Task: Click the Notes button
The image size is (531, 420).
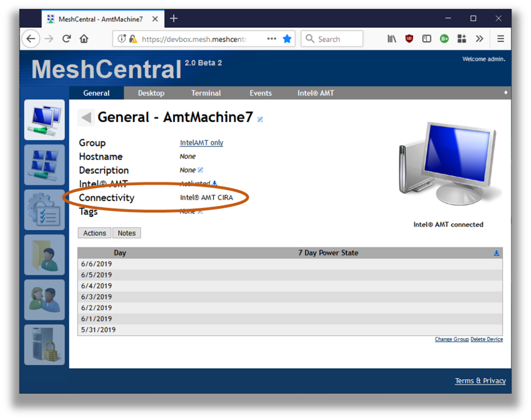Action: pos(126,233)
